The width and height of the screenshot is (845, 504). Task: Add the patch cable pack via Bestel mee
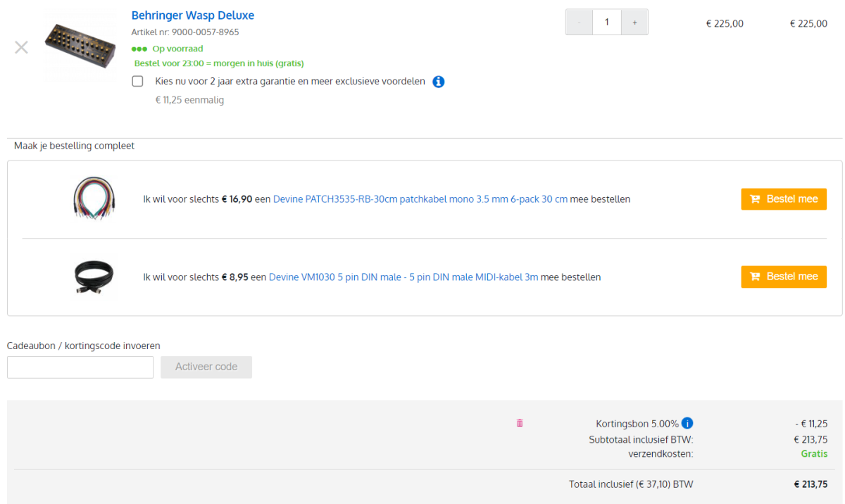click(784, 199)
